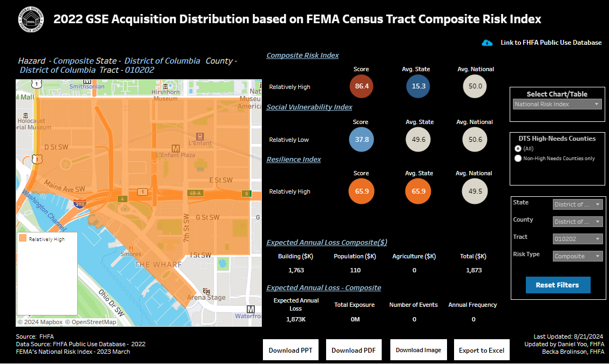Click the 15.3 Avg. State circle
609x364 pixels.
pyautogui.click(x=418, y=86)
